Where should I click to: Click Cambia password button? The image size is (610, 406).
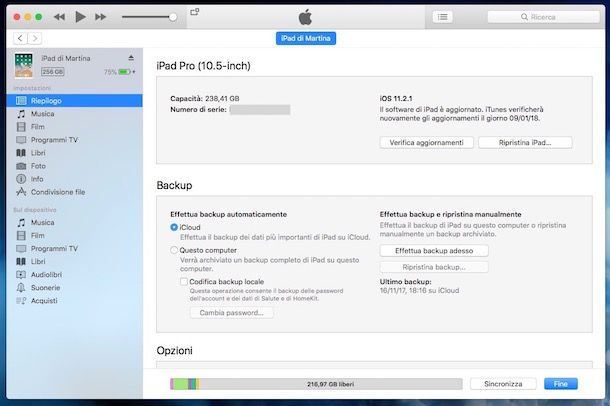click(x=231, y=313)
